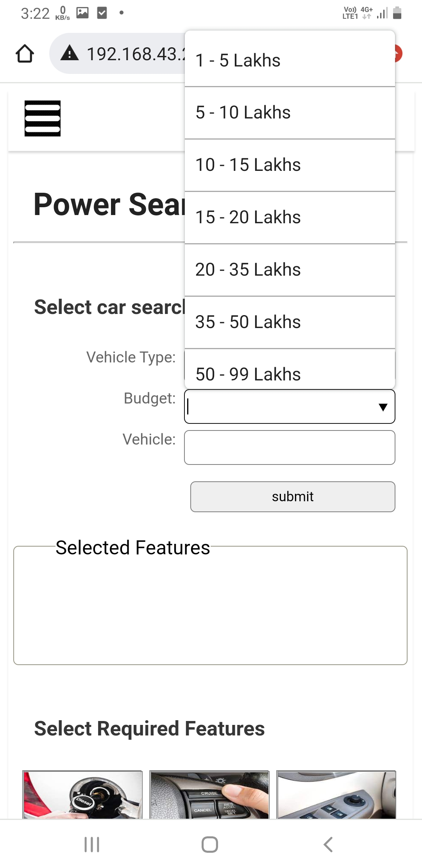
Task: Select 20 - 35 Lakhs option
Action: pyautogui.click(x=290, y=270)
